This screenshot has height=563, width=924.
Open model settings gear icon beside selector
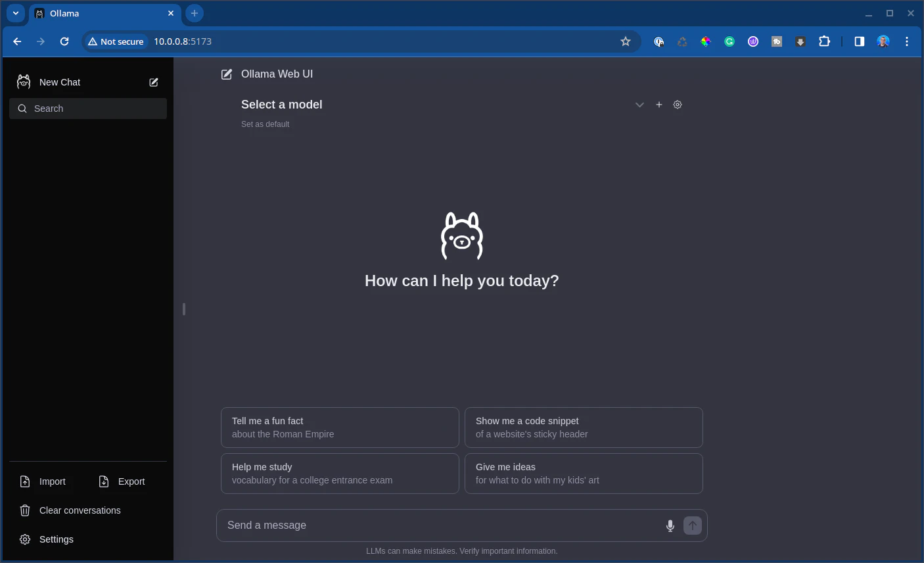pyautogui.click(x=678, y=105)
